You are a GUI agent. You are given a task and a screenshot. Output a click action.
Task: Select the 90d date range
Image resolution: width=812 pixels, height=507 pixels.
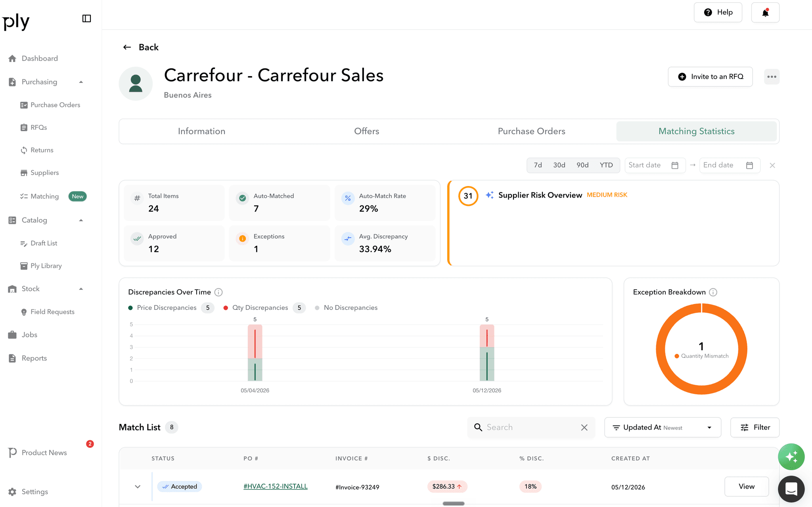tap(582, 165)
